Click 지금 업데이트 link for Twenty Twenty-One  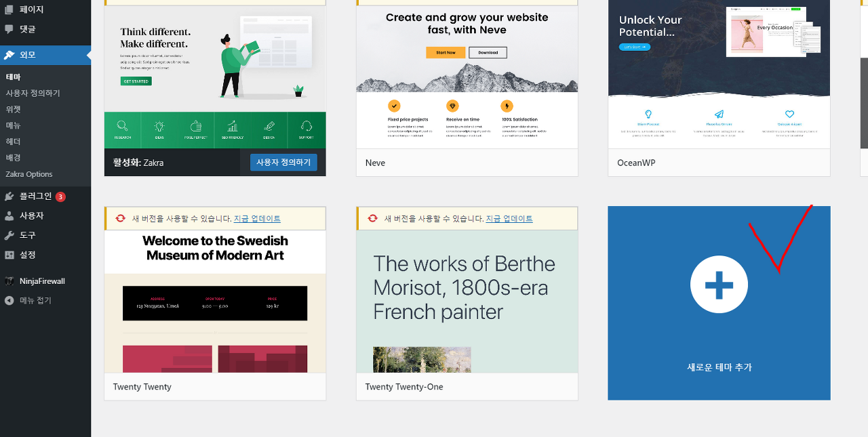click(509, 219)
